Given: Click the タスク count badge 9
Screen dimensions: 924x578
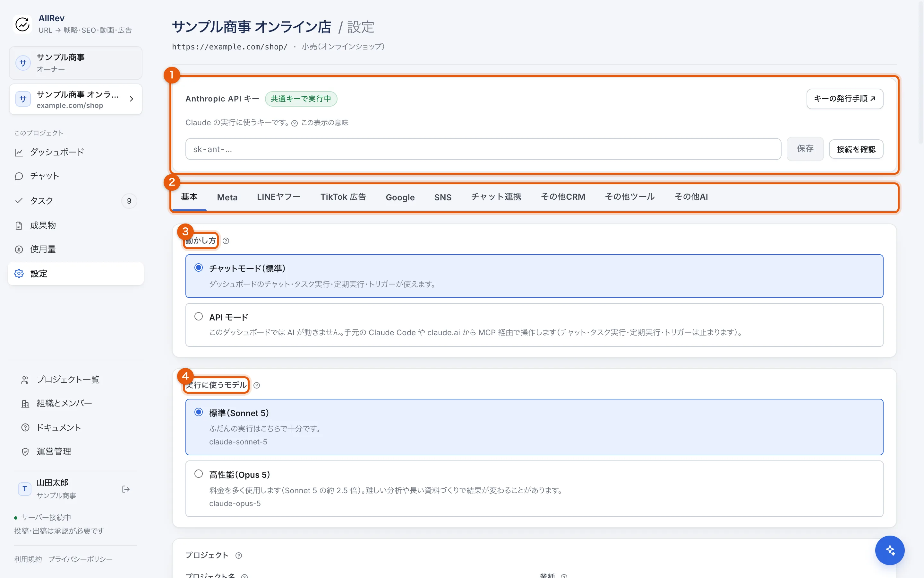Looking at the screenshot, I should point(129,201).
